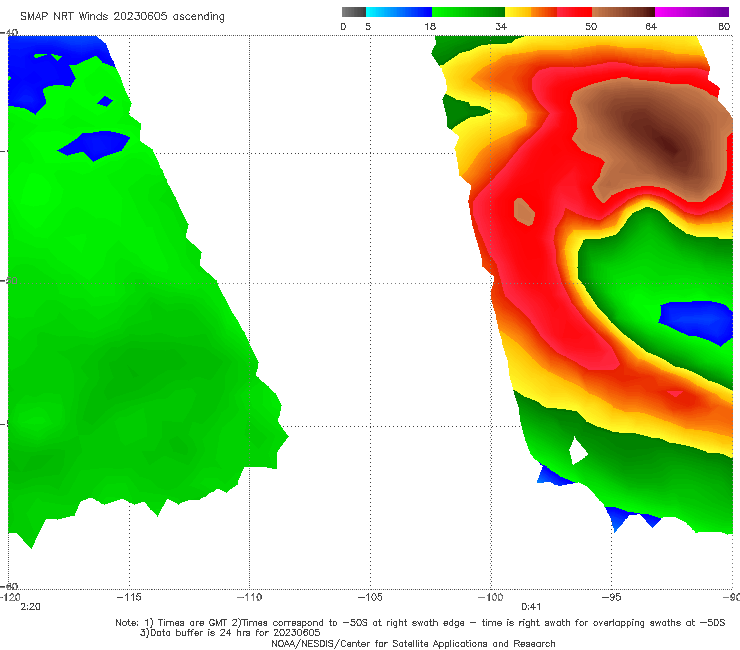The width and height of the screenshot is (740, 650).
Task: Click the green segment of the color bar
Action: click(x=468, y=12)
